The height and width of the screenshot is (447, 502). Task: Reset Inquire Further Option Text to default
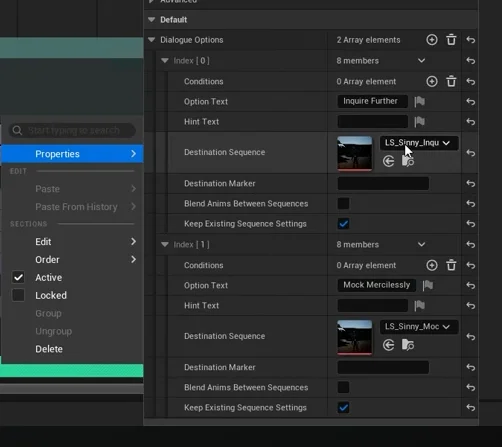(x=470, y=101)
